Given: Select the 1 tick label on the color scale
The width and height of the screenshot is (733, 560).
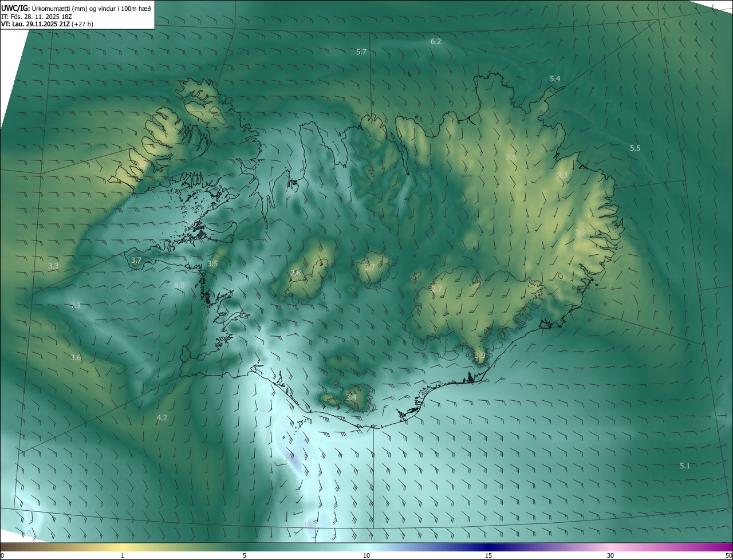Looking at the screenshot, I should click(123, 555).
